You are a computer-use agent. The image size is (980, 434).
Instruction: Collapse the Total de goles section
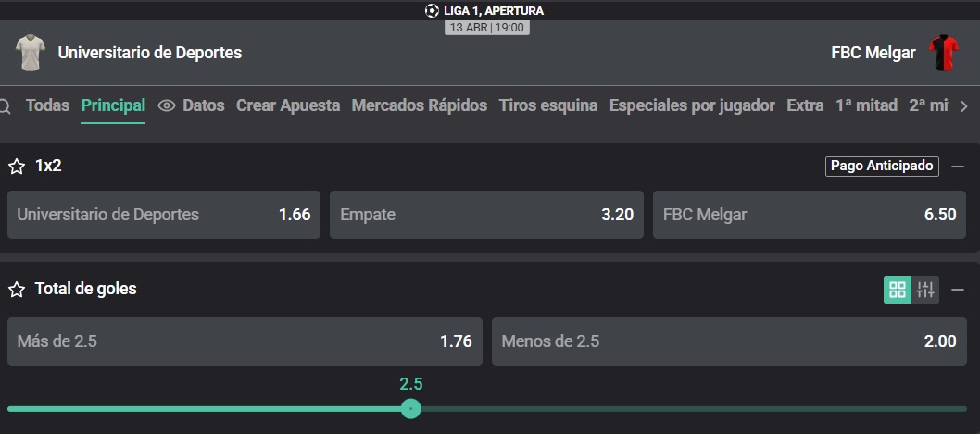click(x=958, y=290)
